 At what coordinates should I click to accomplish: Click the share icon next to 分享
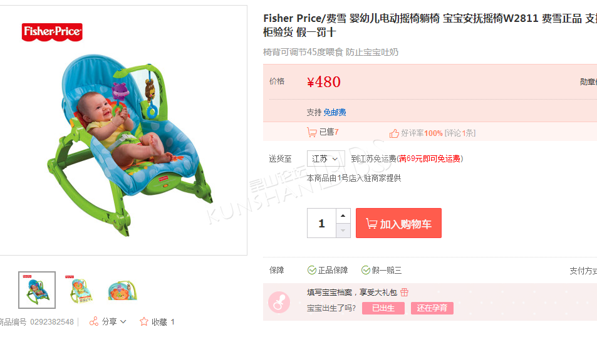(94, 322)
